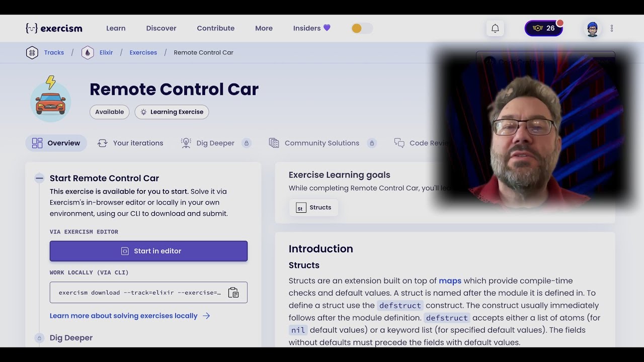This screenshot has width=644, height=362.
Task: Click the Elixir track icon in the breadcrumb
Action: pyautogui.click(x=88, y=52)
